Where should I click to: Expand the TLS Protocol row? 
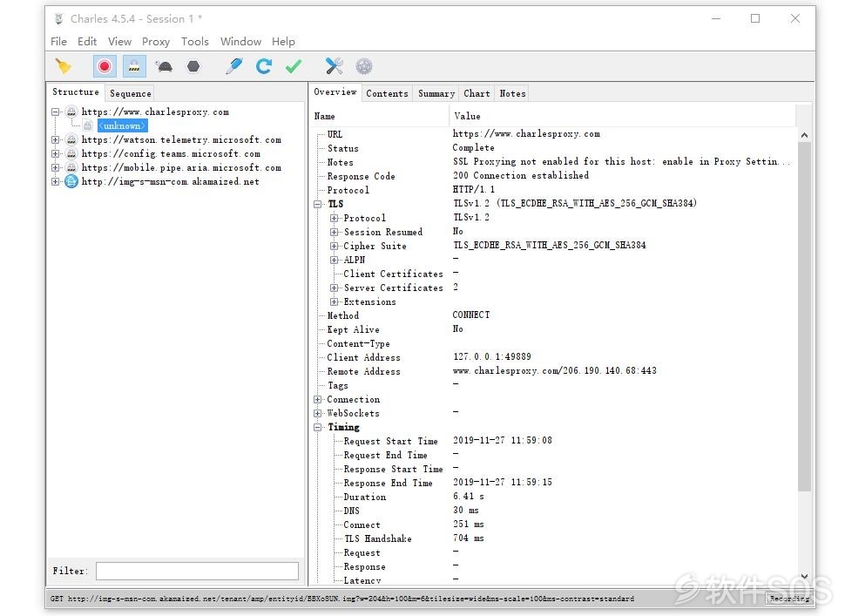335,218
